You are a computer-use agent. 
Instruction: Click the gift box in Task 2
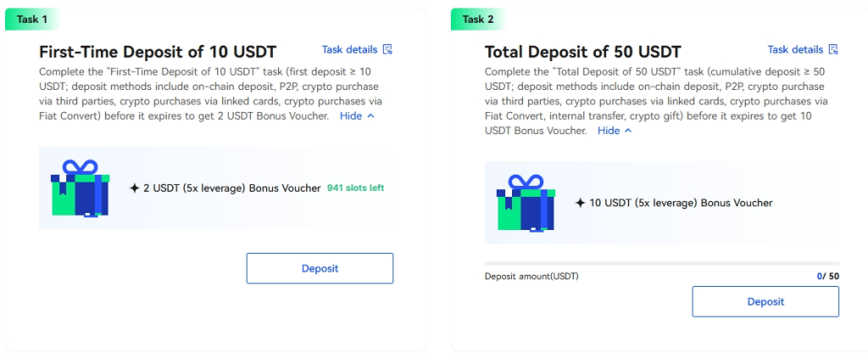tap(525, 204)
